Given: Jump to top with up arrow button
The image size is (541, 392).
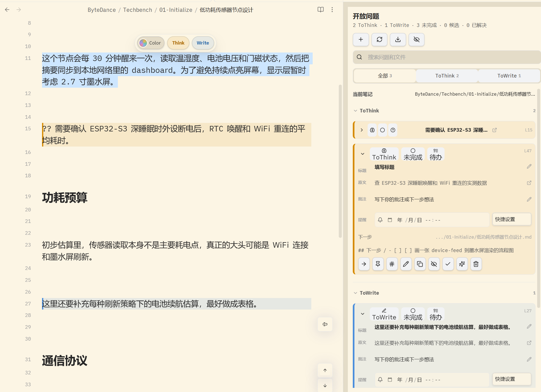Looking at the screenshot, I should [325, 370].
